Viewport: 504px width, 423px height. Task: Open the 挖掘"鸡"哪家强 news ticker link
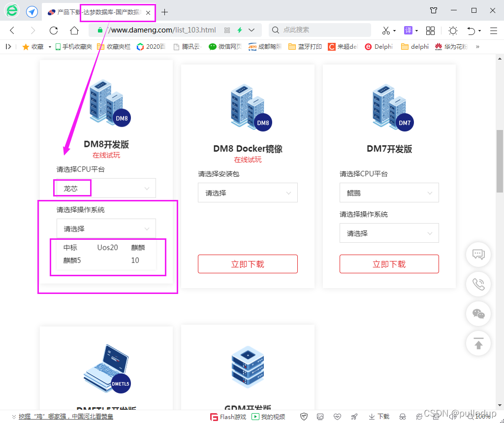point(65,417)
